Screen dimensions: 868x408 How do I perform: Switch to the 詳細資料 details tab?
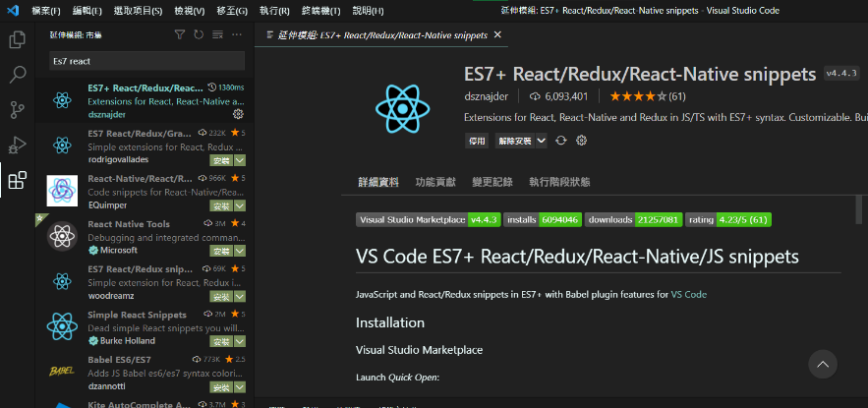point(378,182)
